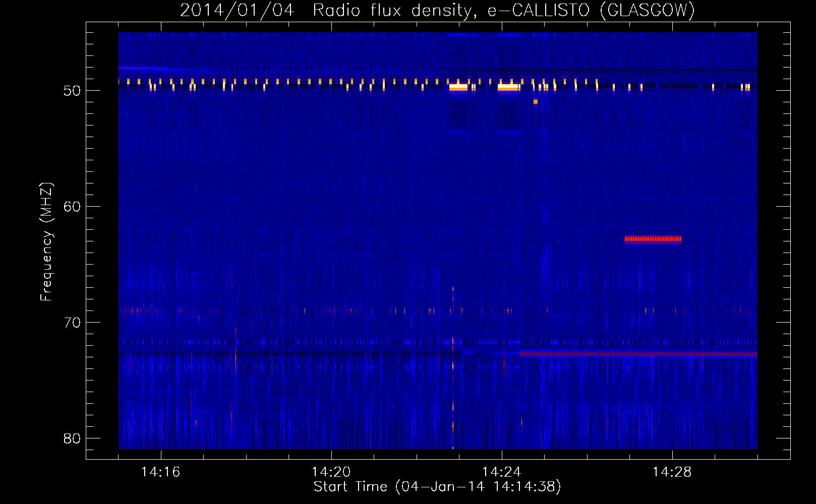Select the 'Frequency (MHZ)' y-axis label
This screenshot has width=816, height=504.
point(46,242)
